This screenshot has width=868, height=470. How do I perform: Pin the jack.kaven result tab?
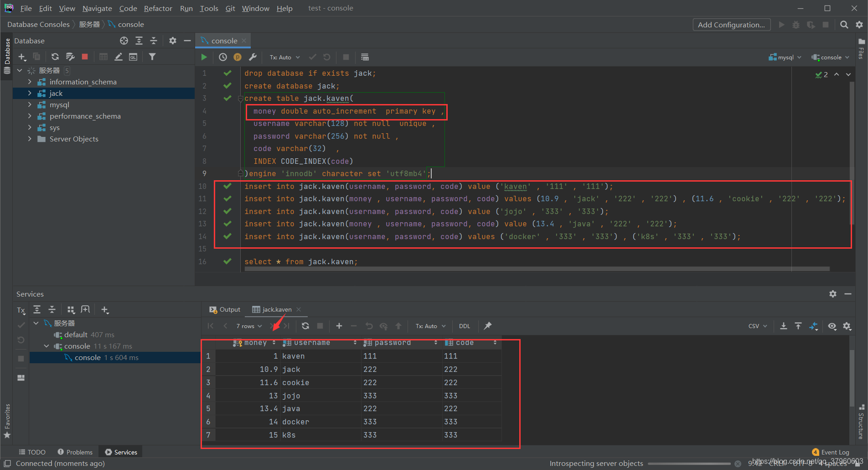(x=488, y=326)
